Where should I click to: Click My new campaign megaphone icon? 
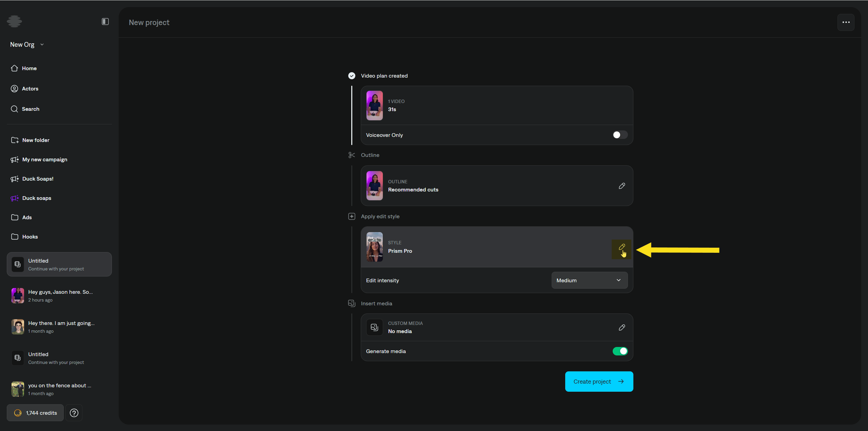tap(15, 160)
